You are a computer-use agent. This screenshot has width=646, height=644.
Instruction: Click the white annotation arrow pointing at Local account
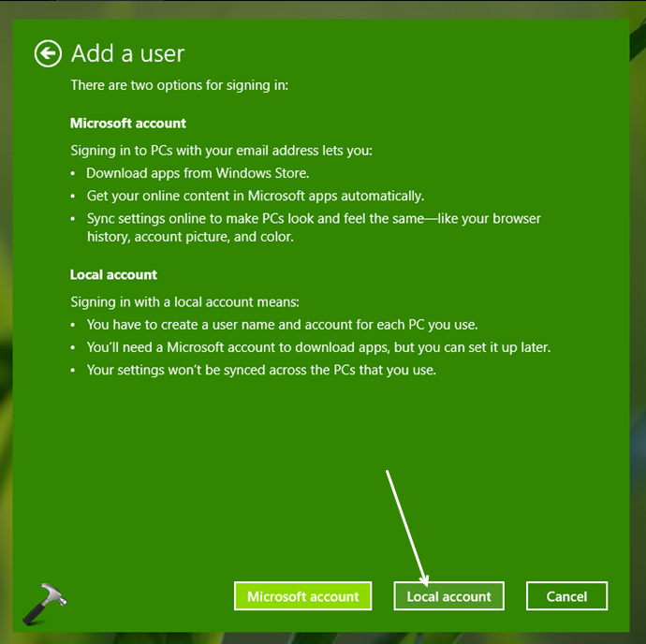pos(406,527)
